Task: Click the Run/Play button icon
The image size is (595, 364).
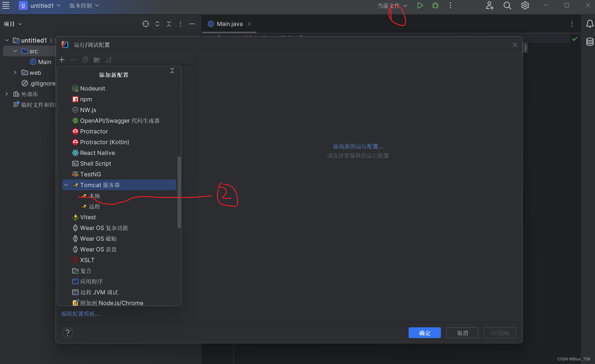Action: click(420, 6)
